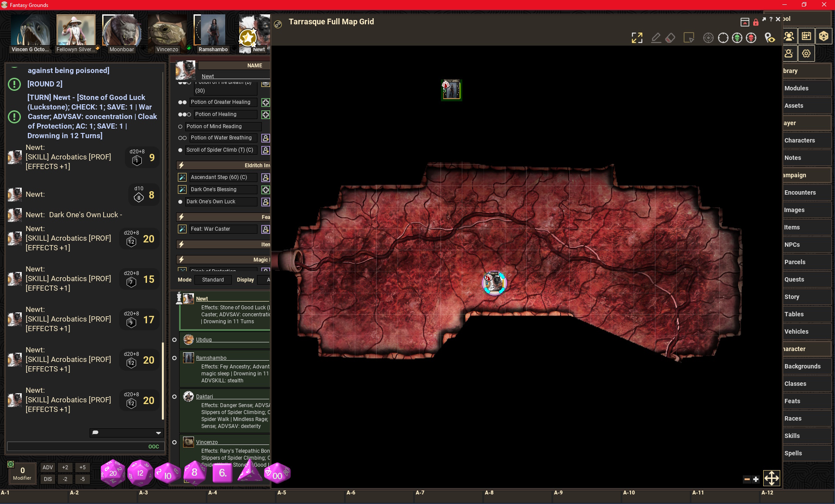
Task: Click the minimize-to-panel icon on map window
Action: point(745,22)
